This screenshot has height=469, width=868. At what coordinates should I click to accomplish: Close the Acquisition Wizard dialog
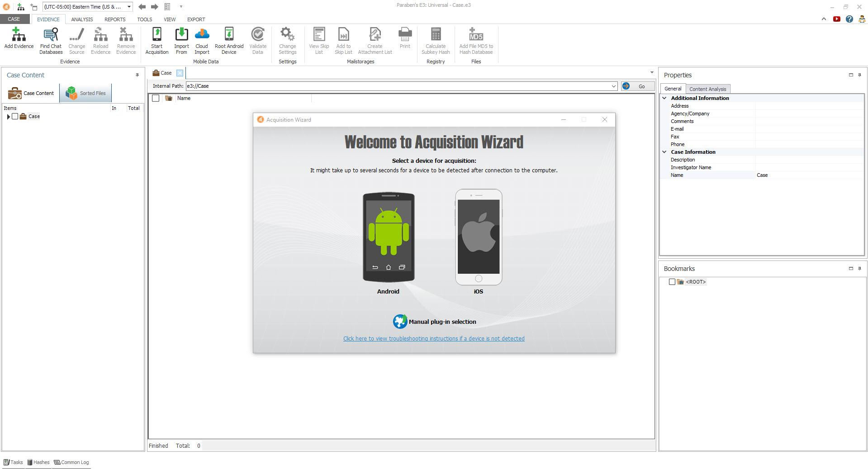coord(604,120)
